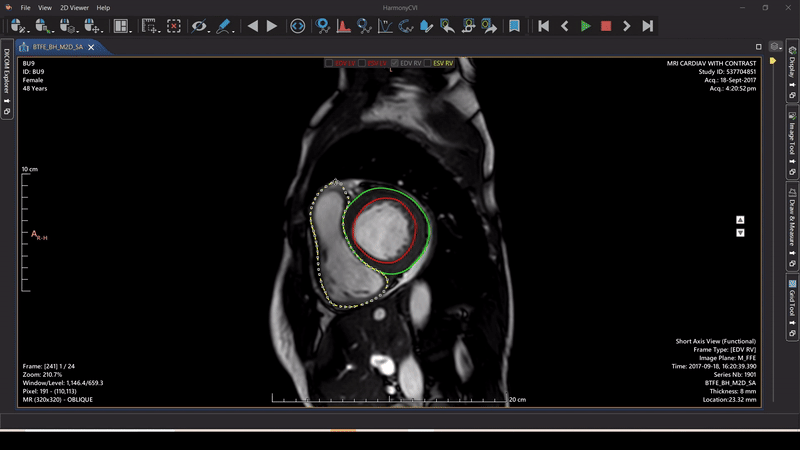Select the BTFE_BH_M2D_SA tab
Screen dimensions: 800x450
(58, 47)
